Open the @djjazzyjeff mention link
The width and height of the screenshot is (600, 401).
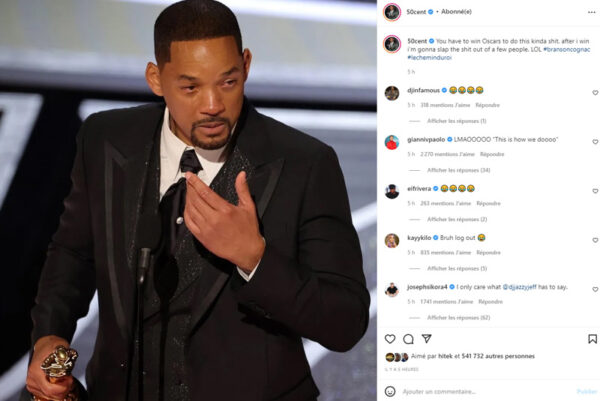click(x=519, y=287)
